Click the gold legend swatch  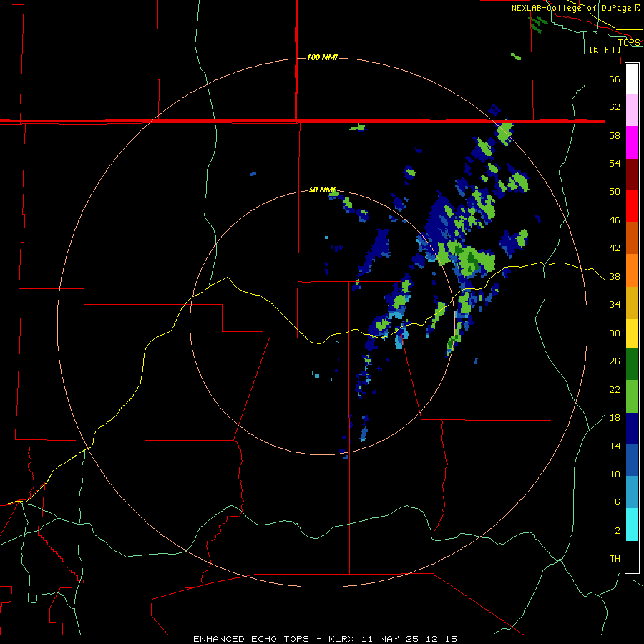[x=632, y=303]
